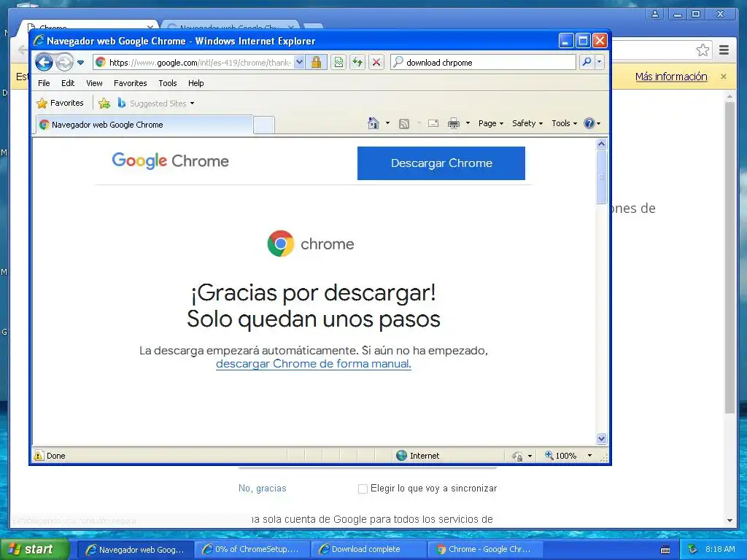
Task: Expand the address bar URL dropdown
Action: (x=299, y=62)
